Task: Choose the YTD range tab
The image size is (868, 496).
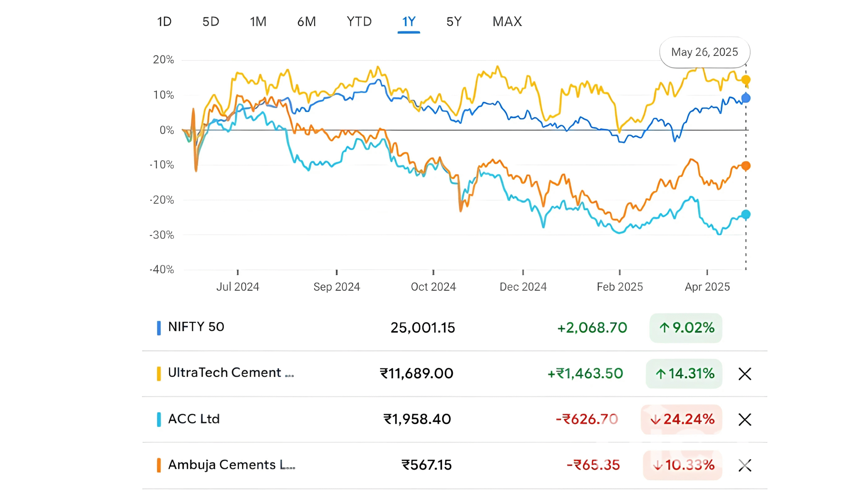Action: [x=359, y=22]
